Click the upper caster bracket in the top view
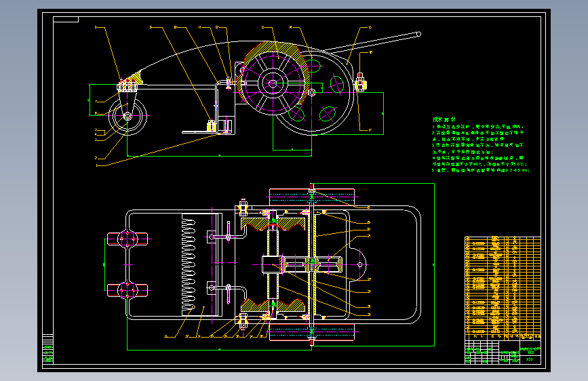This screenshot has height=381, width=588. click(x=127, y=239)
